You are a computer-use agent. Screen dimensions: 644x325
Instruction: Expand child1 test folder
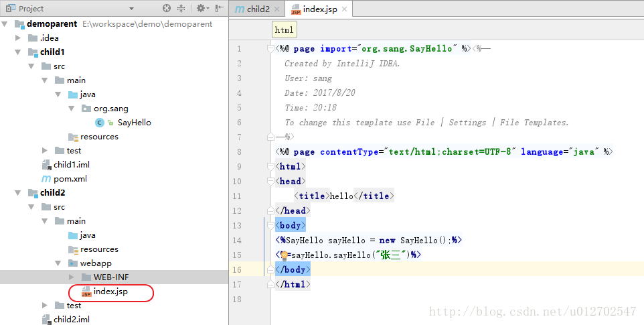[x=45, y=151]
